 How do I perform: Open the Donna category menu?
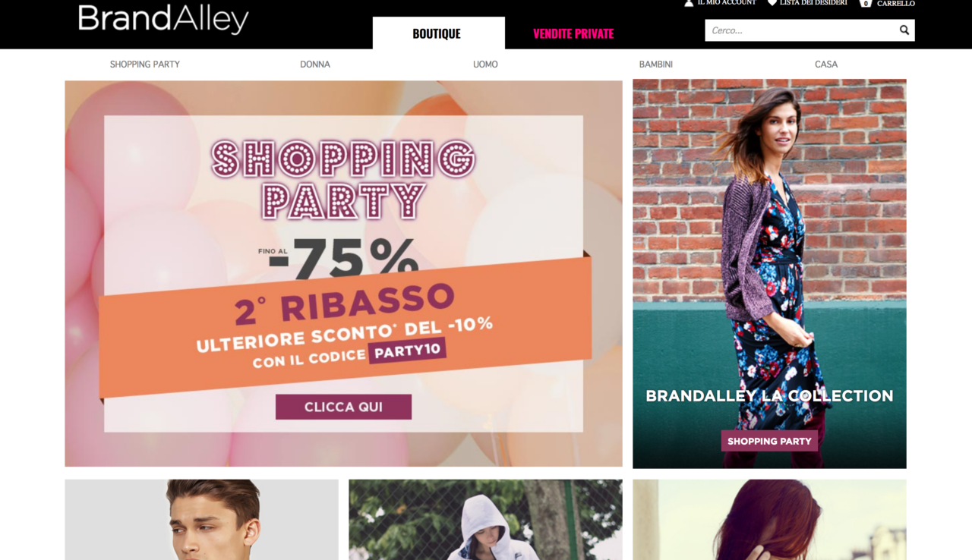point(315,64)
